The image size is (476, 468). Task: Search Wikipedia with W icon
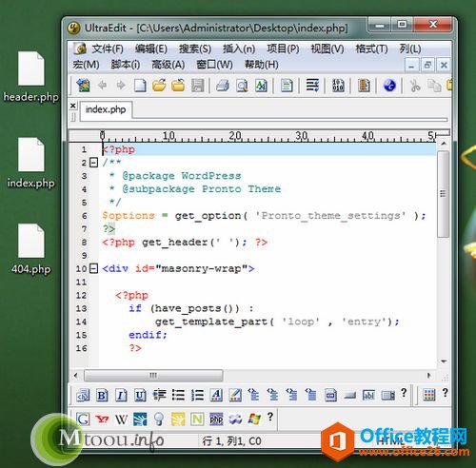tap(121, 419)
